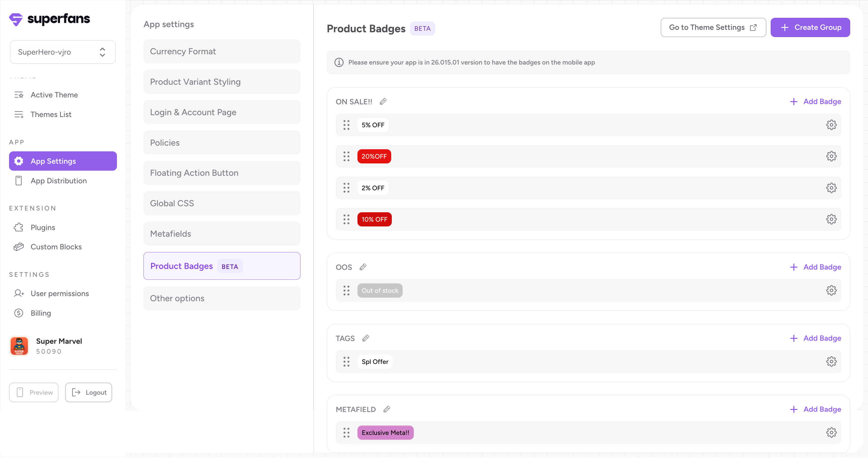868x458 pixels.
Task: Edit the OOS group name pencil icon
Action: (363, 267)
